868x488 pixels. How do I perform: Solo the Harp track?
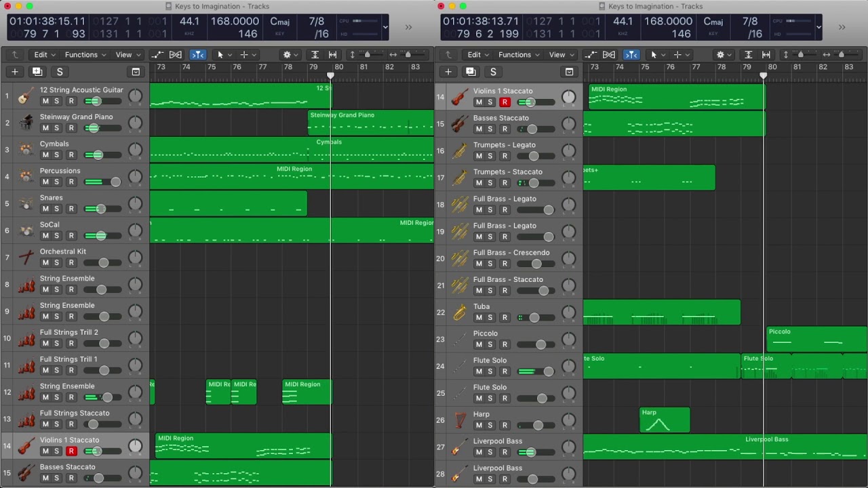(490, 426)
